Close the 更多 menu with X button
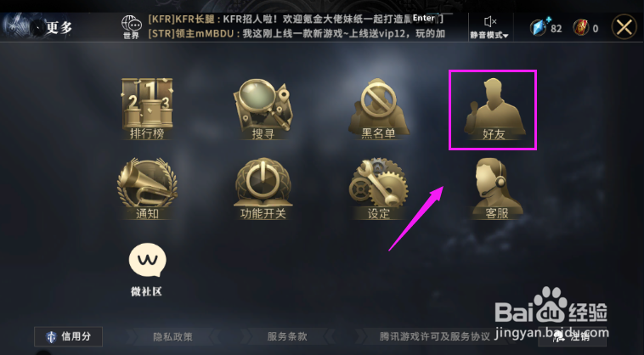This screenshot has width=644, height=355. pyautogui.click(x=624, y=27)
